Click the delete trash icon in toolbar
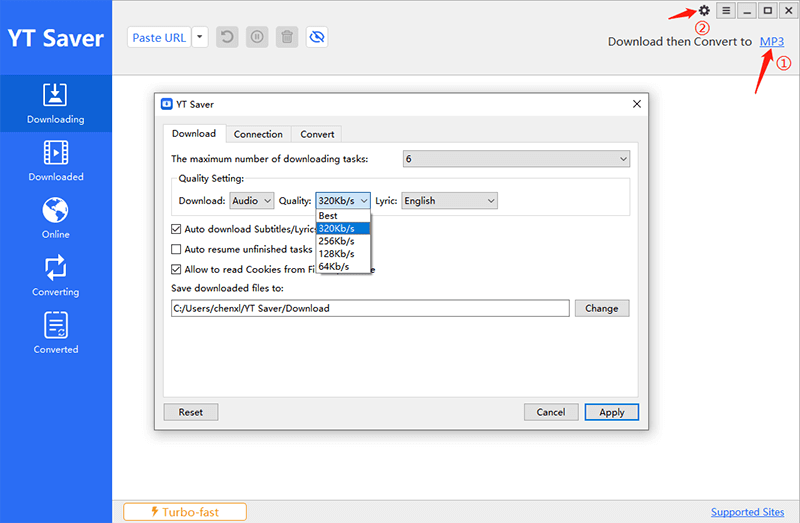The image size is (800, 523). click(x=287, y=37)
